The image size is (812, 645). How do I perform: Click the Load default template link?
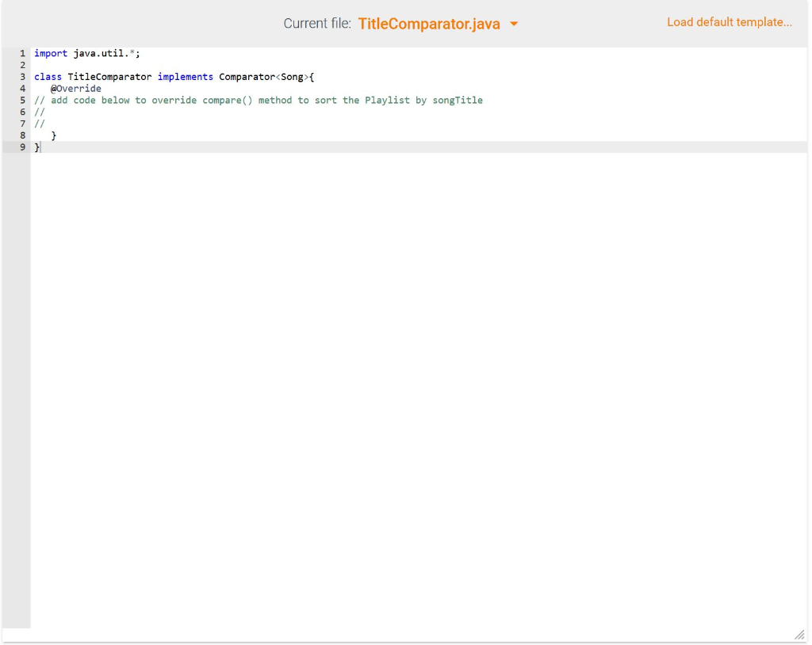click(729, 22)
